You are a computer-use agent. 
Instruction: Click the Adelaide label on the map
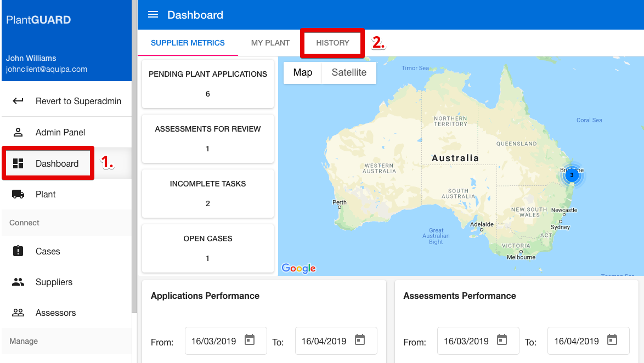pyautogui.click(x=482, y=224)
